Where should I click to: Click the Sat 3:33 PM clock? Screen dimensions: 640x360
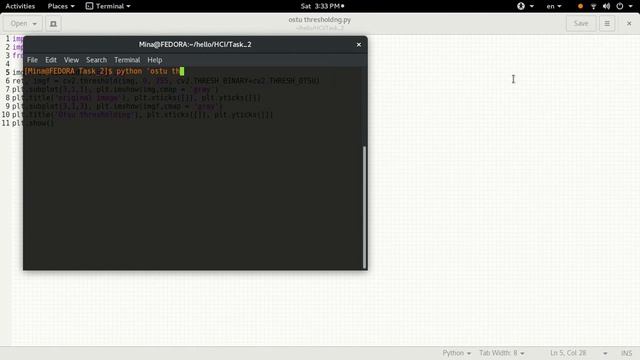pos(322,6)
